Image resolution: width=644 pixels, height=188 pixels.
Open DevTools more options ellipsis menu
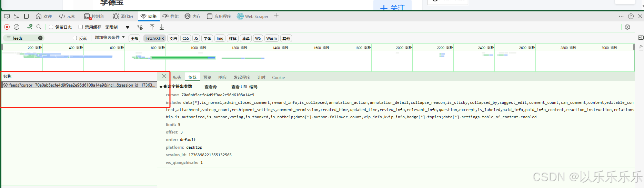pyautogui.click(x=621, y=16)
